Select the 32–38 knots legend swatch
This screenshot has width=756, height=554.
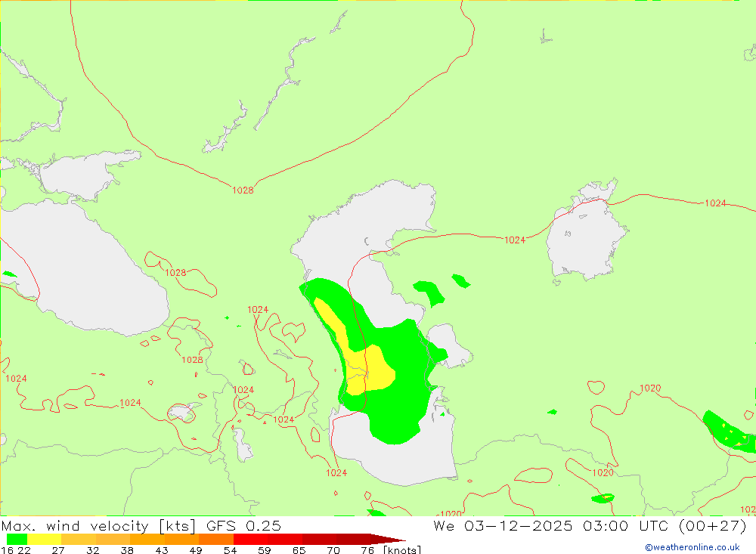tap(113, 539)
